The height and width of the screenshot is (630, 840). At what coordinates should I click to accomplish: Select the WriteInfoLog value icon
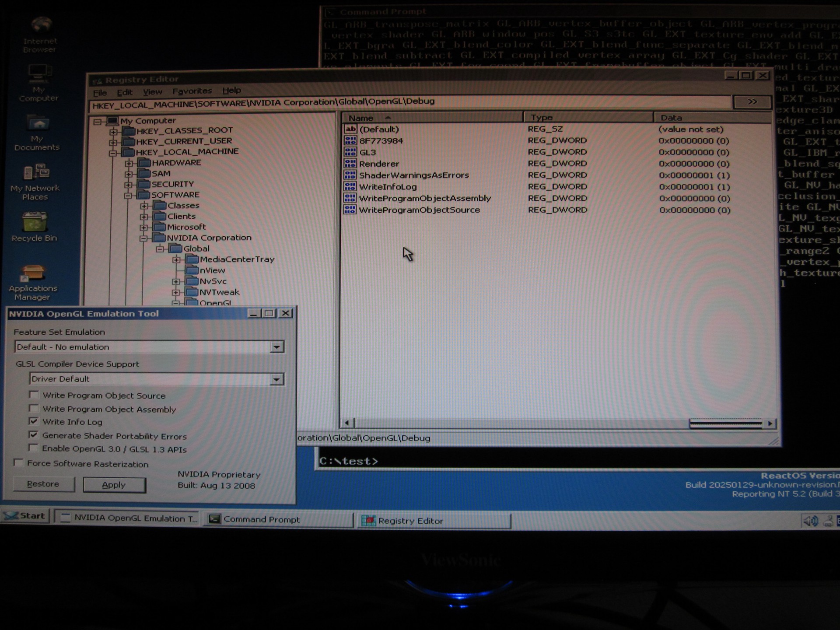pos(350,186)
